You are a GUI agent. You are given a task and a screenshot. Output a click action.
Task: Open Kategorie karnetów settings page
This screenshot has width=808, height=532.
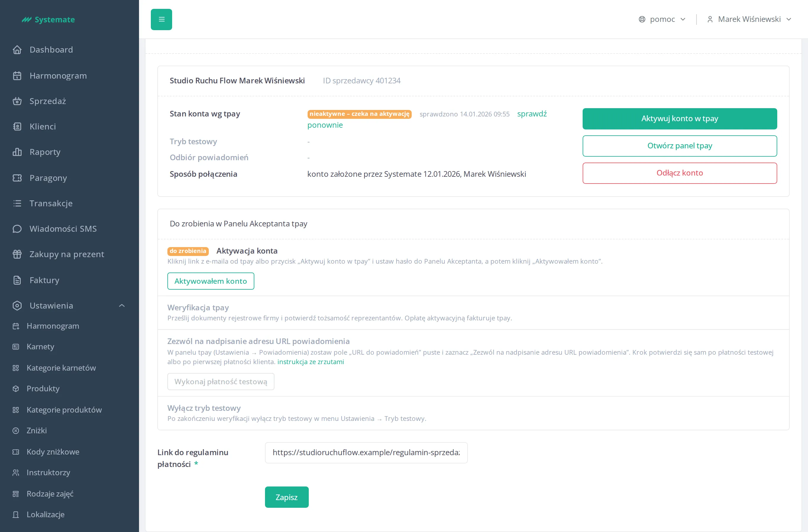pos(61,368)
